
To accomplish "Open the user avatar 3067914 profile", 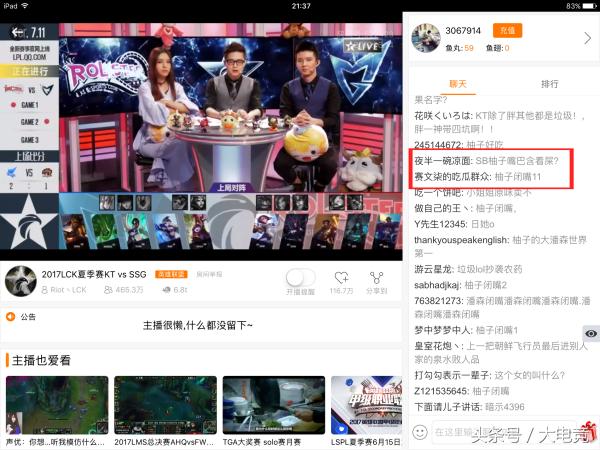I will (x=426, y=38).
